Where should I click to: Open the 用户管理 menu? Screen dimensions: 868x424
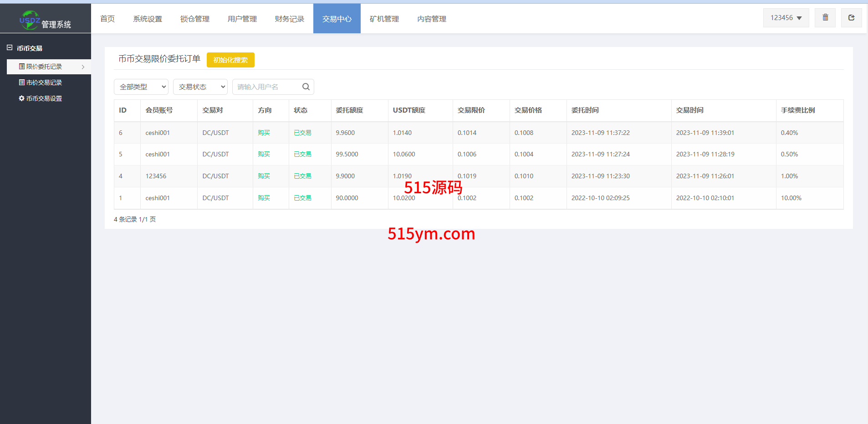(x=242, y=19)
